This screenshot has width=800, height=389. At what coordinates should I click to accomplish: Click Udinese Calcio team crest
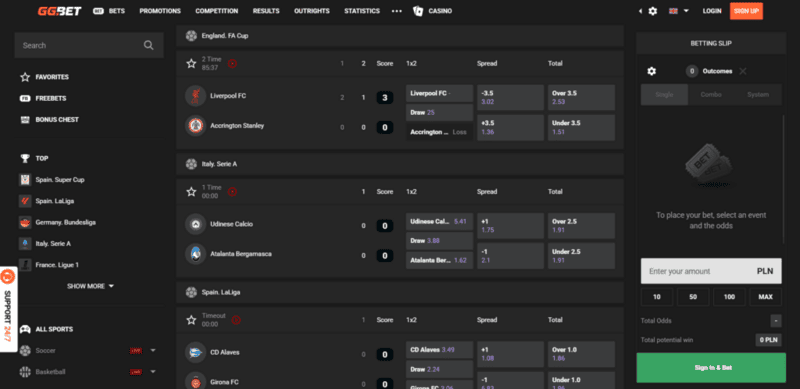click(195, 224)
